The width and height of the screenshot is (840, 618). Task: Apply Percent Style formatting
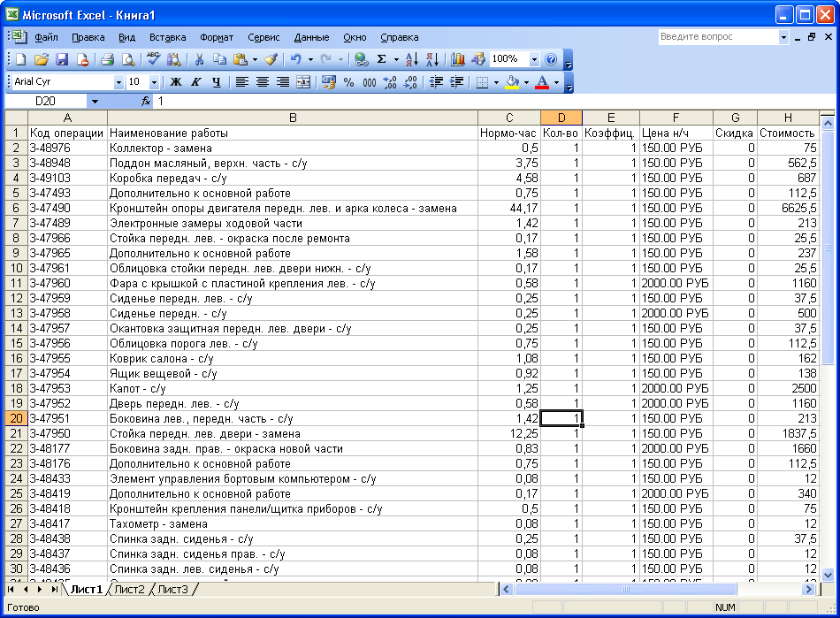(348, 82)
